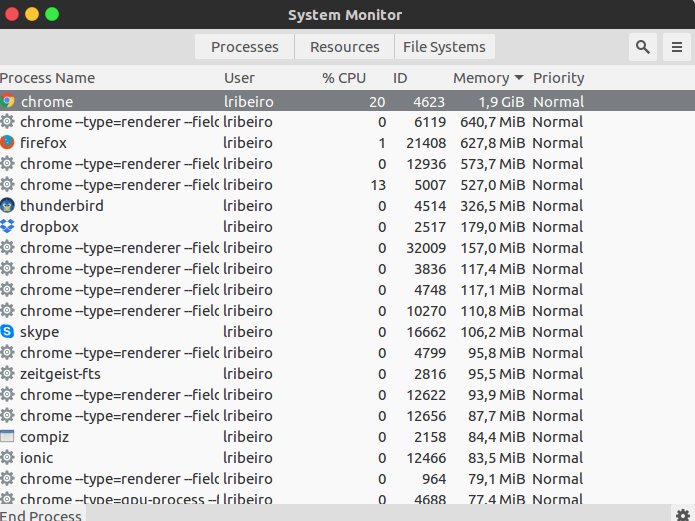The height and width of the screenshot is (521, 695).
Task: Click gear icon of process ID 10270
Action: click(x=7, y=310)
